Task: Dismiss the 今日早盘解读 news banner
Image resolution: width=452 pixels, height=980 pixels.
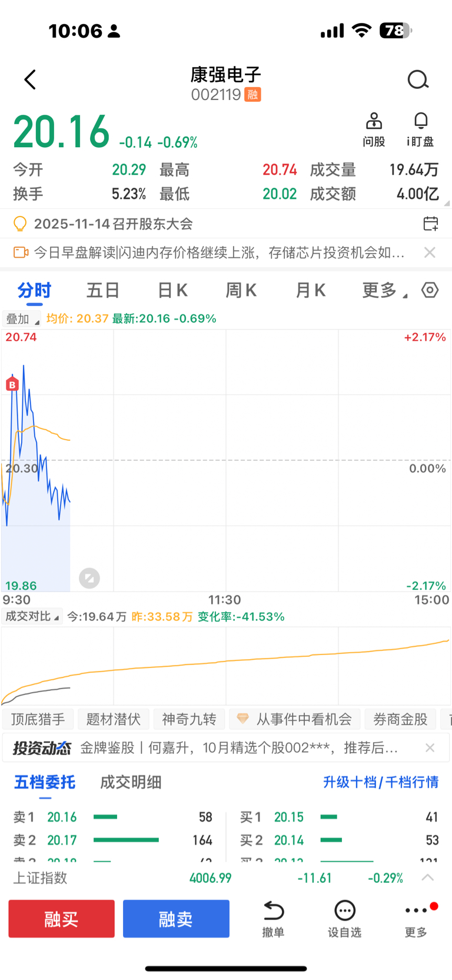Action: (x=430, y=253)
